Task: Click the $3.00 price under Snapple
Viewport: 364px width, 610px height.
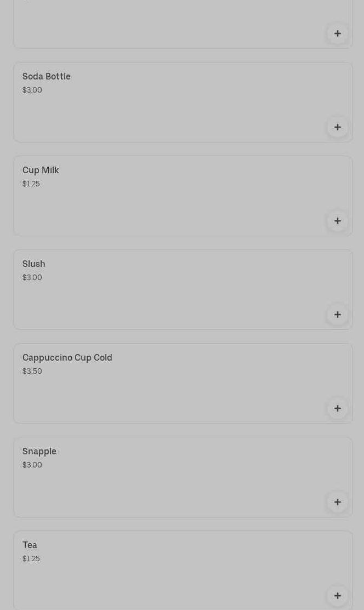Action: click(32, 465)
